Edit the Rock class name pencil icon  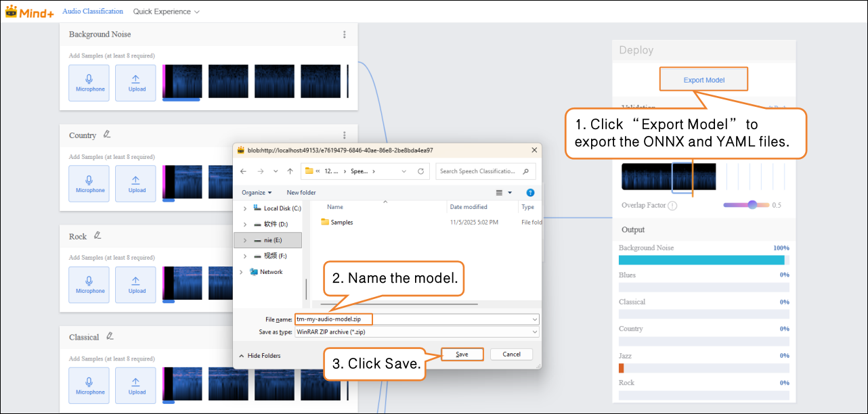pos(97,235)
